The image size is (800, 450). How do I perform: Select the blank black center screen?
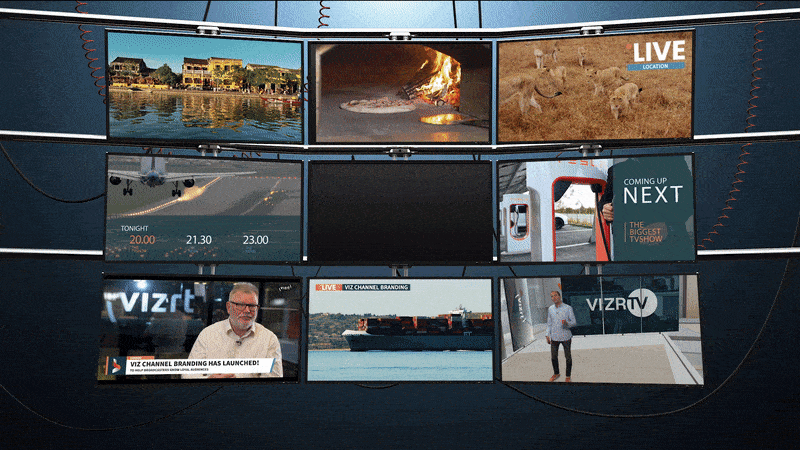coord(400,212)
